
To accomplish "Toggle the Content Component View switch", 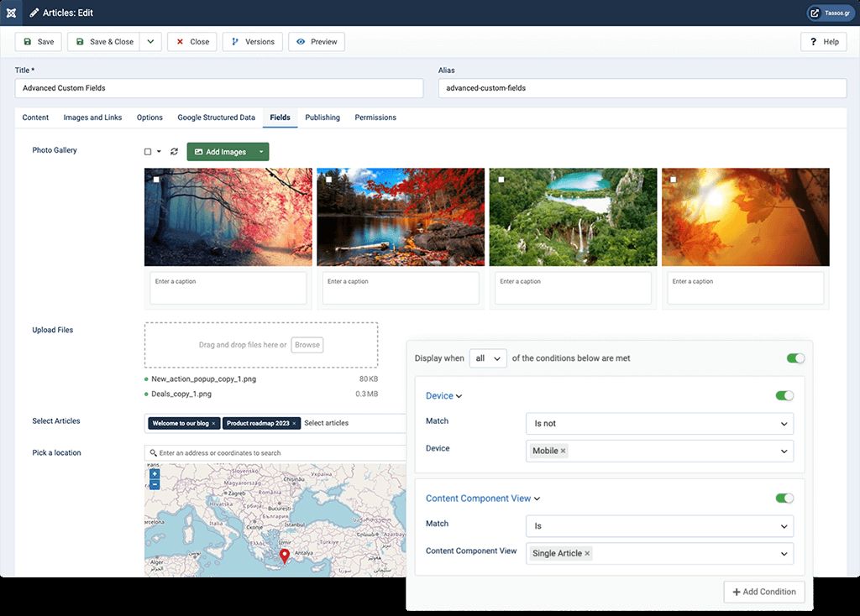I will [784, 499].
